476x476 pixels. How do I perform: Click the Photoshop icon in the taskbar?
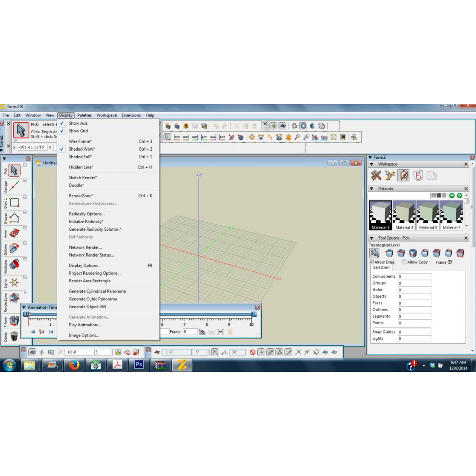pyautogui.click(x=139, y=365)
